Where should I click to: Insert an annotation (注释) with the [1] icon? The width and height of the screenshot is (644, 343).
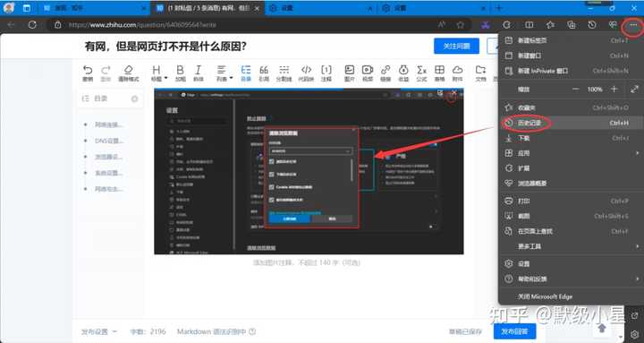pyautogui.click(x=326, y=73)
